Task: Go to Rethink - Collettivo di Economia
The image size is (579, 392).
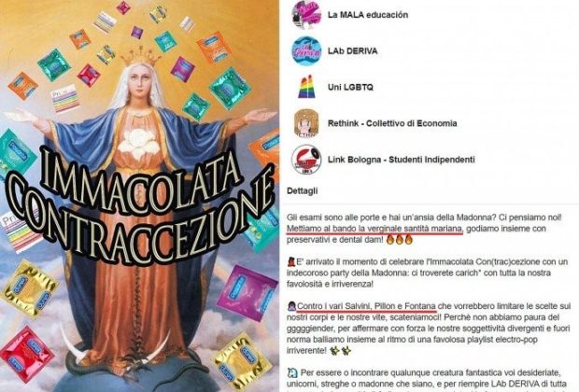Action: pyautogui.click(x=392, y=123)
